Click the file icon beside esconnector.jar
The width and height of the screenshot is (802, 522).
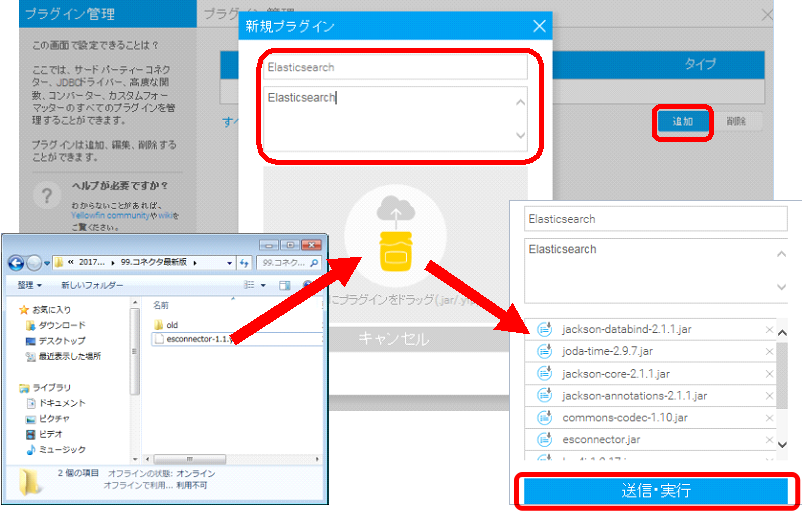[x=545, y=439]
